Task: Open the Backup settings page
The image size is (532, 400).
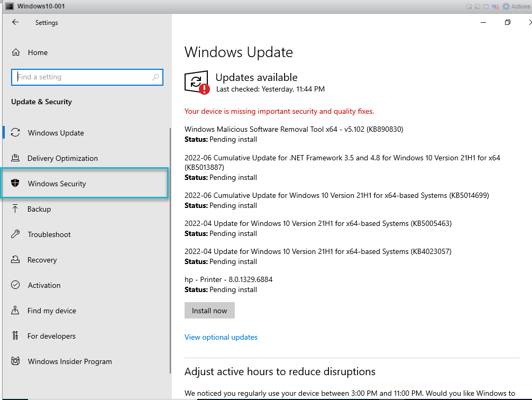Action: click(39, 209)
